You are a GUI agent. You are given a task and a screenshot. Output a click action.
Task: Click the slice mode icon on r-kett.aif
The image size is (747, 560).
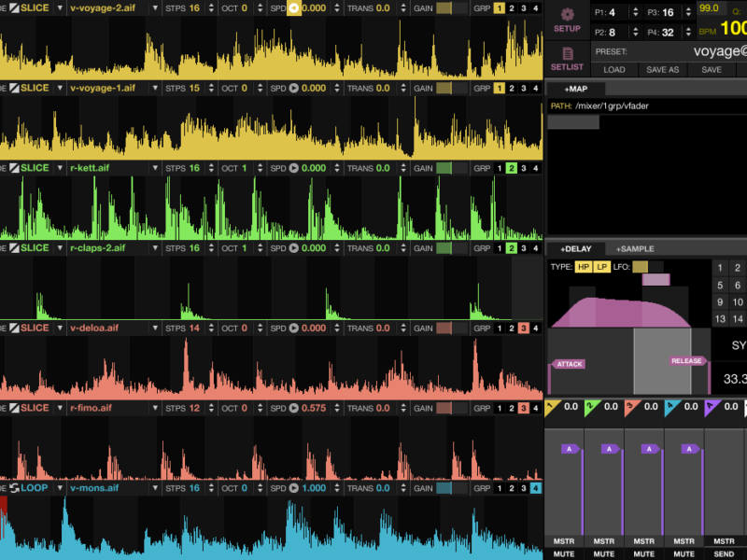(14, 168)
